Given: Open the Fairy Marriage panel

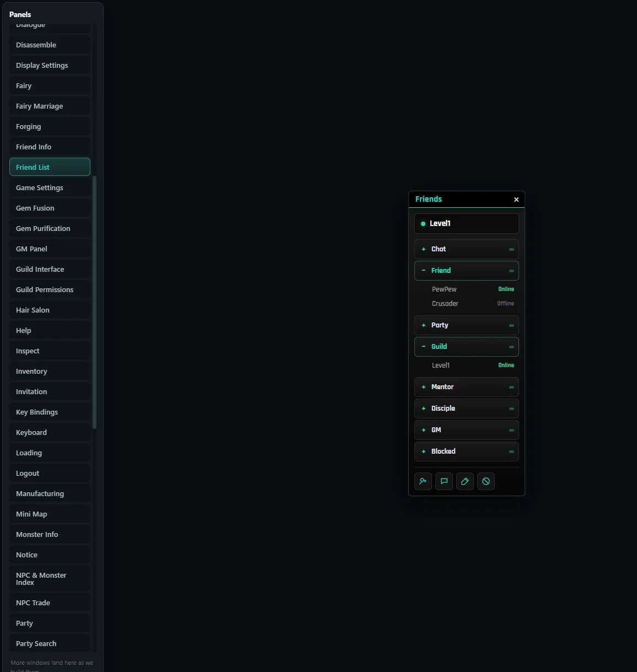Looking at the screenshot, I should (x=50, y=106).
